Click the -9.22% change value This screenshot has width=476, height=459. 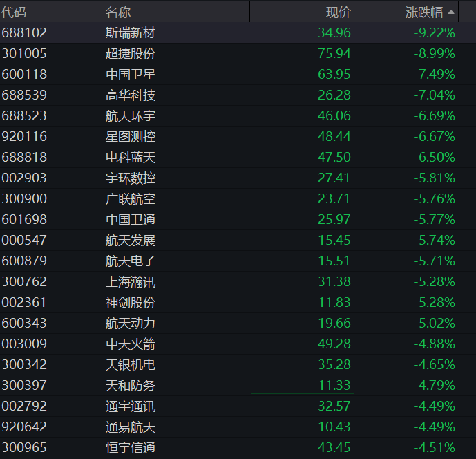click(x=435, y=32)
